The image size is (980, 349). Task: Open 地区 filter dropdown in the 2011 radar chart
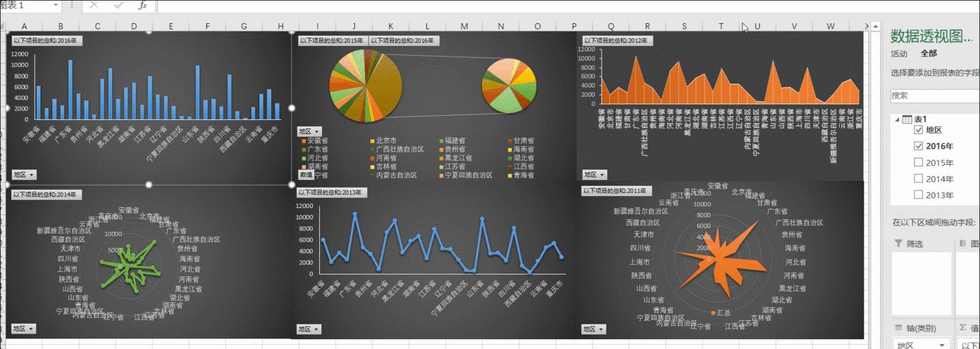coord(595,329)
